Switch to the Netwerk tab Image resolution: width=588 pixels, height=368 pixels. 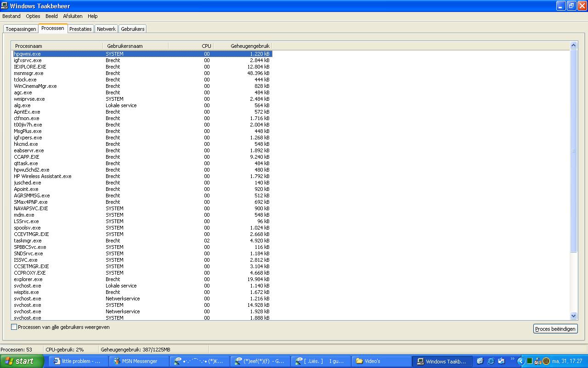(106, 29)
